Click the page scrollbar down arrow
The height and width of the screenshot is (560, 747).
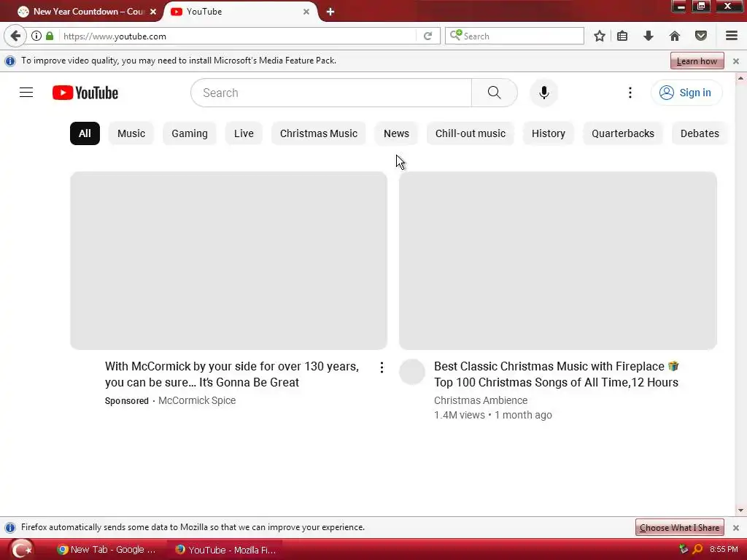740,510
